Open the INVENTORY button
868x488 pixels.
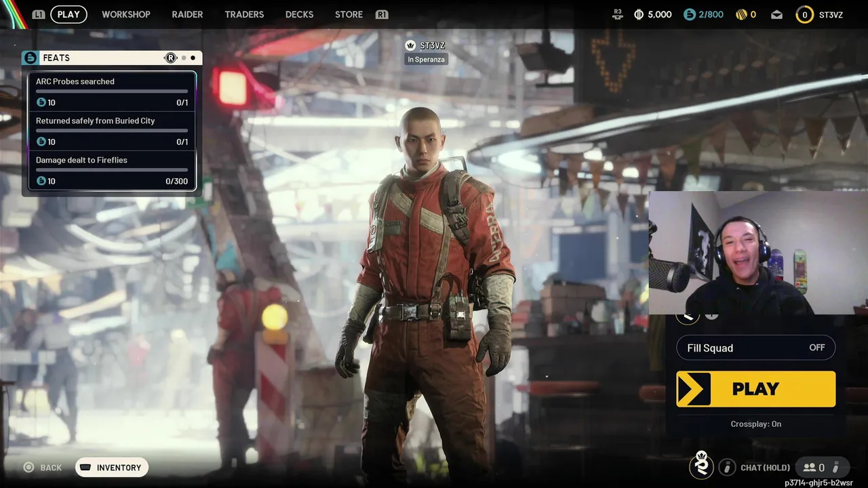click(112, 467)
